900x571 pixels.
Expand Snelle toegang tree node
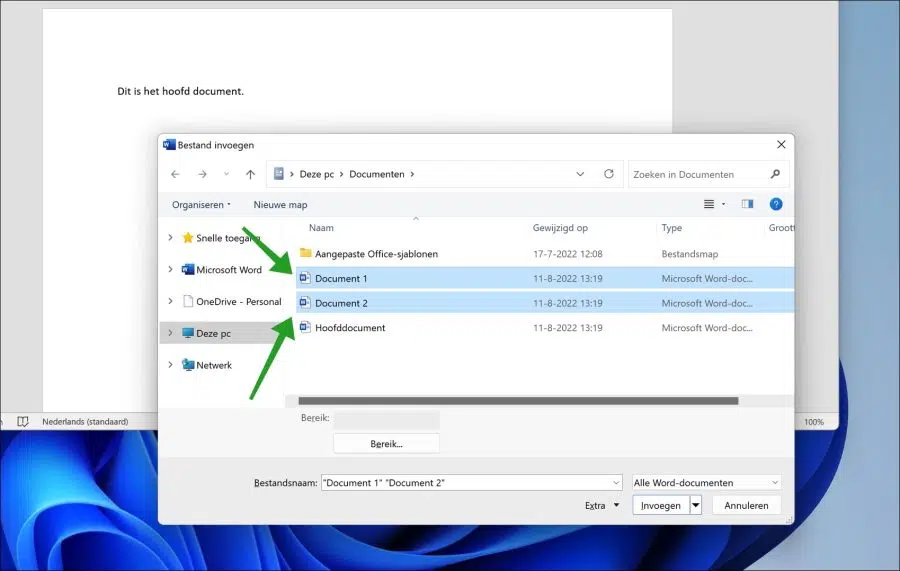click(x=170, y=238)
